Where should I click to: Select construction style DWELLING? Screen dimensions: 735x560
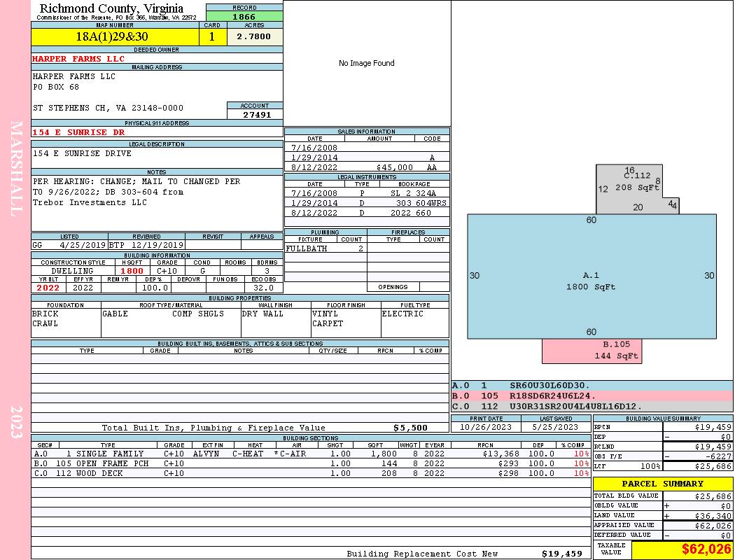point(72,271)
